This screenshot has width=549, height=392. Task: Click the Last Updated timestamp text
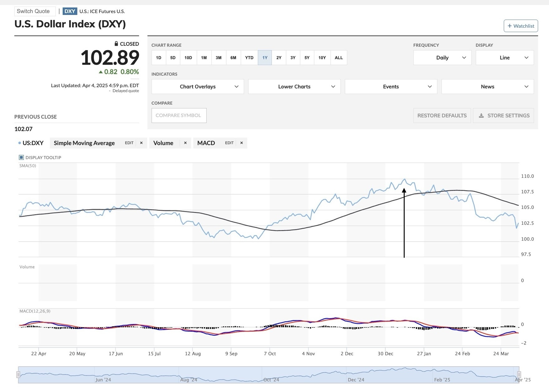click(x=95, y=85)
